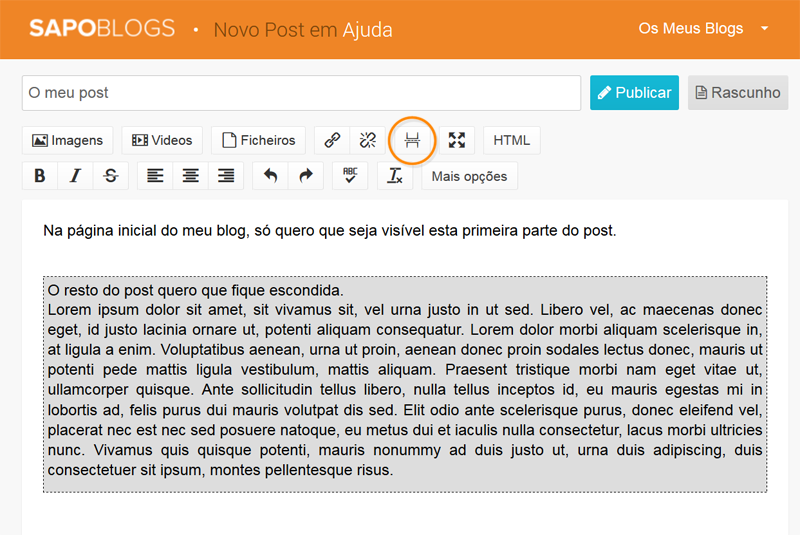Save the post as Rascunho

[738, 93]
